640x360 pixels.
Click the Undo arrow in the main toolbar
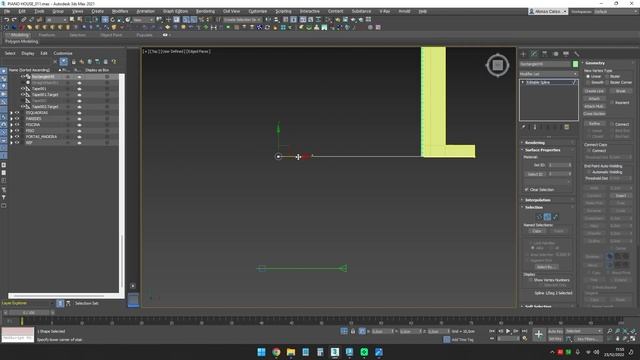7,20
